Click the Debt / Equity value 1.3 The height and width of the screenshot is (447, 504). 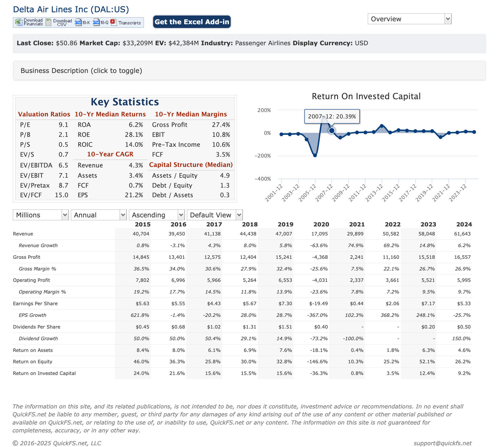pos(225,186)
